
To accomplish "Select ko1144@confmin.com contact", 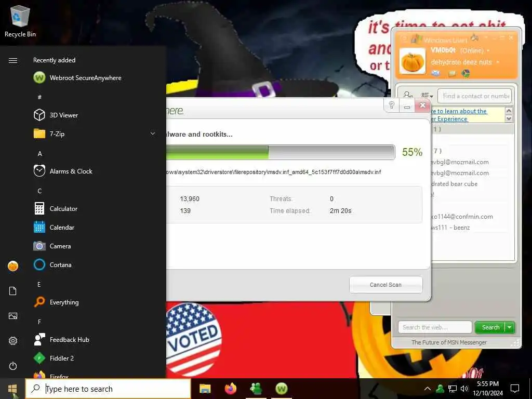I will tap(462, 217).
